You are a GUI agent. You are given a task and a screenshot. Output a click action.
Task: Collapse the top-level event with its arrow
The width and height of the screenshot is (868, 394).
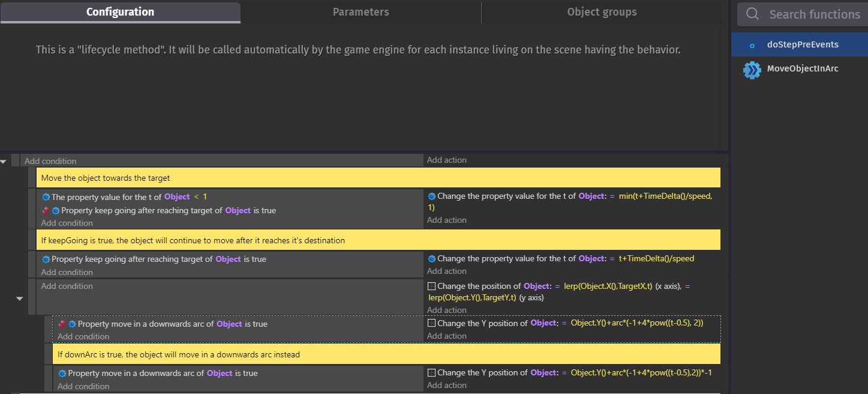coord(4,161)
